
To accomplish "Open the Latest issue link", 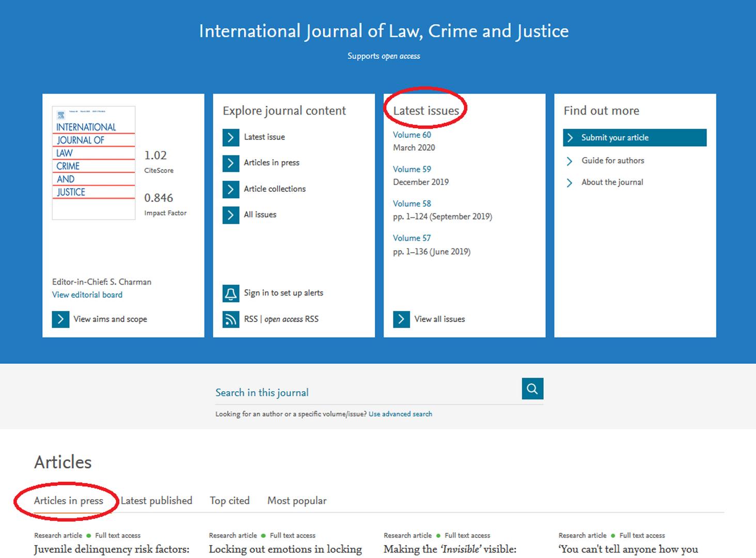I will (264, 137).
